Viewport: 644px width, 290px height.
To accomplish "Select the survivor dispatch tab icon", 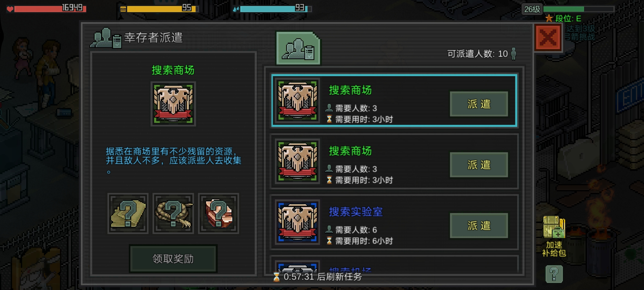I will tap(298, 48).
